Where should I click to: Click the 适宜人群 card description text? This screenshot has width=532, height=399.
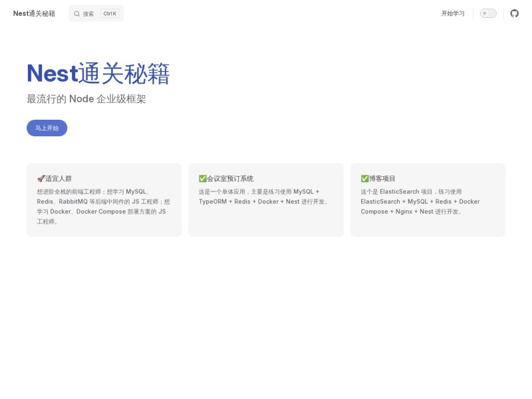click(x=104, y=206)
